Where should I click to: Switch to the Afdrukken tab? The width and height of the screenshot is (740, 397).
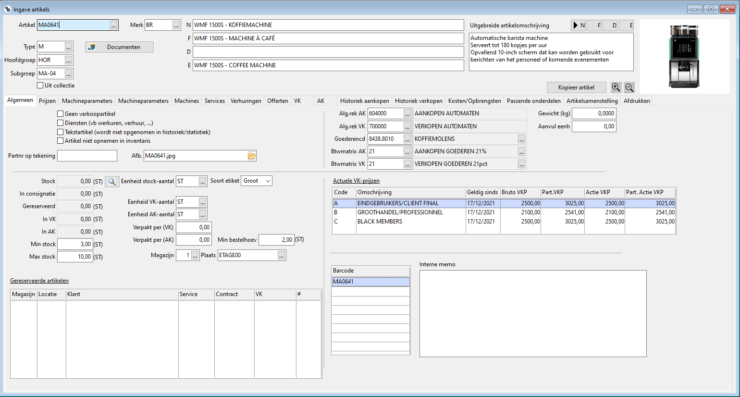click(x=637, y=101)
